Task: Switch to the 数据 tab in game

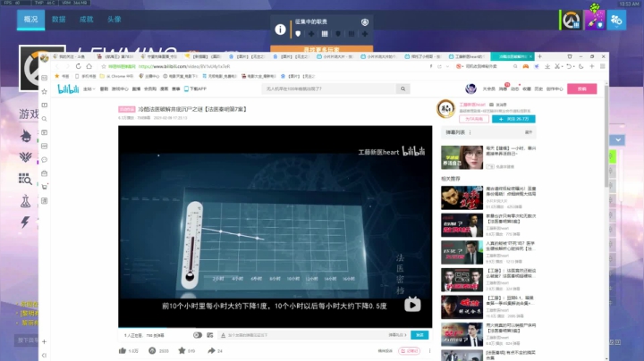Action: [59, 20]
